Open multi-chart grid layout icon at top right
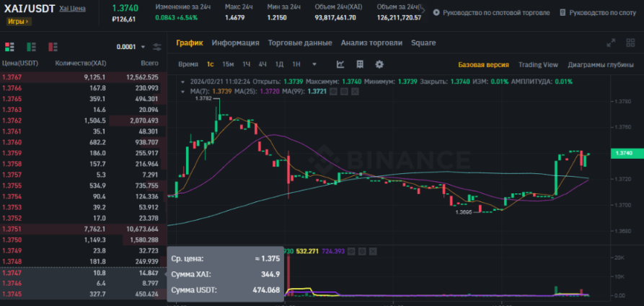The image size is (644, 306). 630,43
